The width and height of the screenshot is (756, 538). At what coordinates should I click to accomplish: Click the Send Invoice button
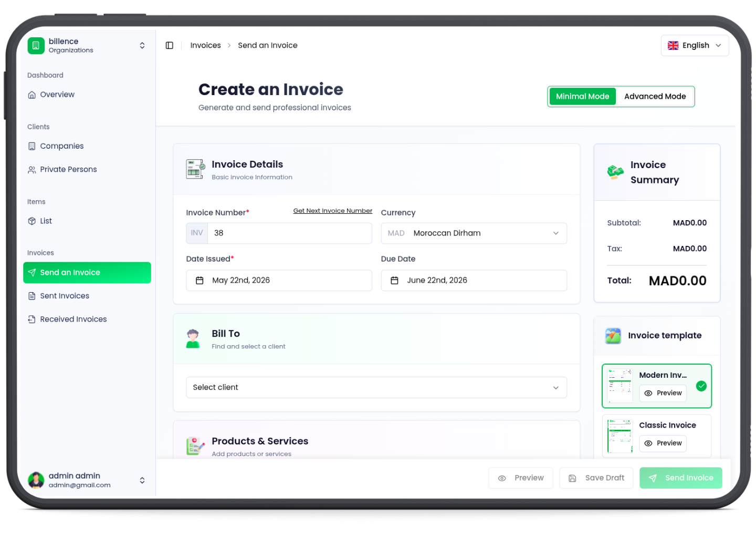point(681,478)
